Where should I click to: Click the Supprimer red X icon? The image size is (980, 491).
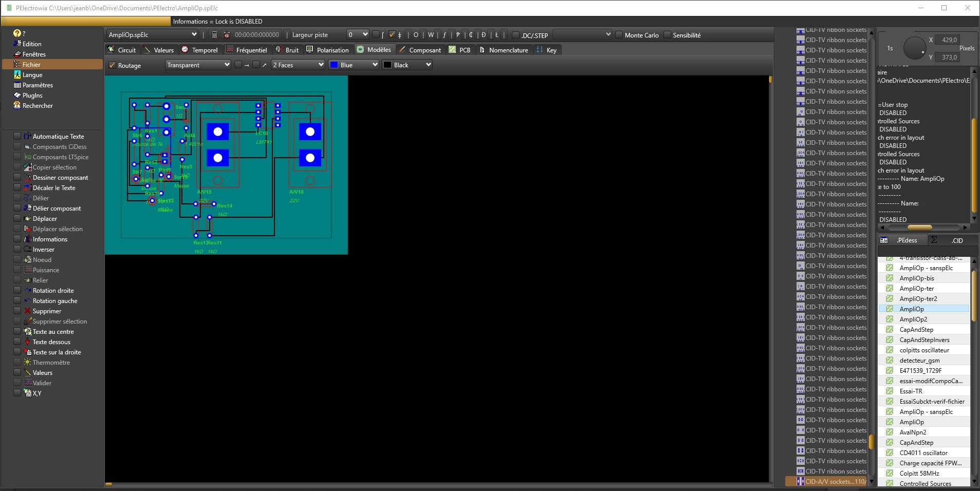(x=28, y=311)
